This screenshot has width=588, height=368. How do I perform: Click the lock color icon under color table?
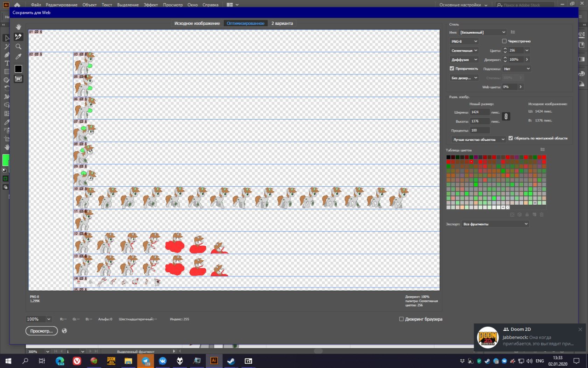[x=527, y=214]
